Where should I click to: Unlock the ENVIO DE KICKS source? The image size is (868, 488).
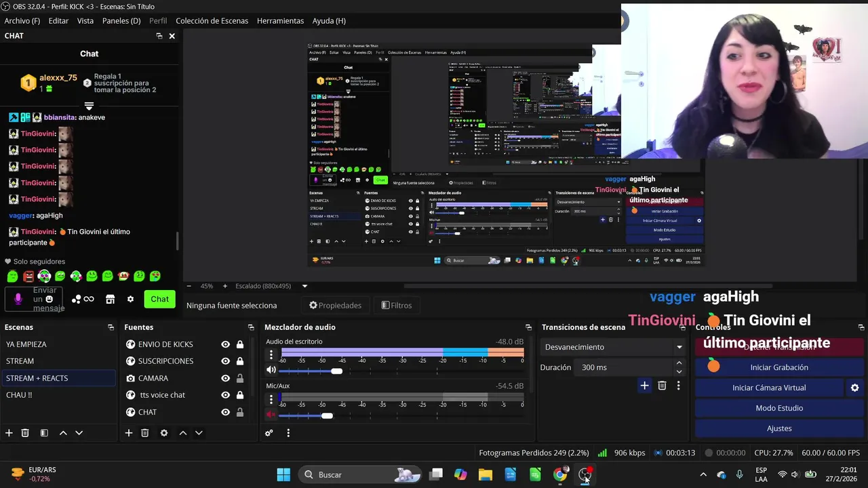(240, 344)
